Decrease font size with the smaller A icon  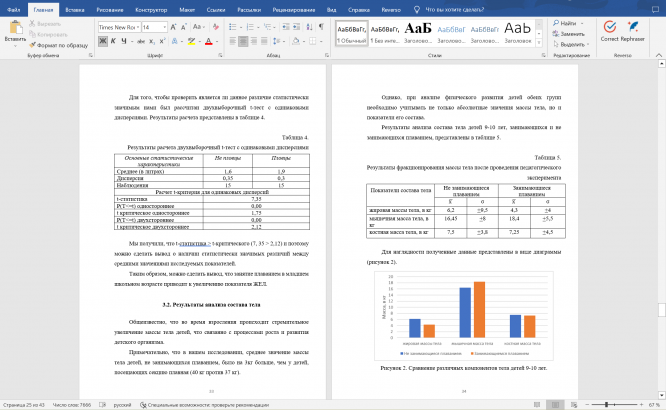[184, 27]
